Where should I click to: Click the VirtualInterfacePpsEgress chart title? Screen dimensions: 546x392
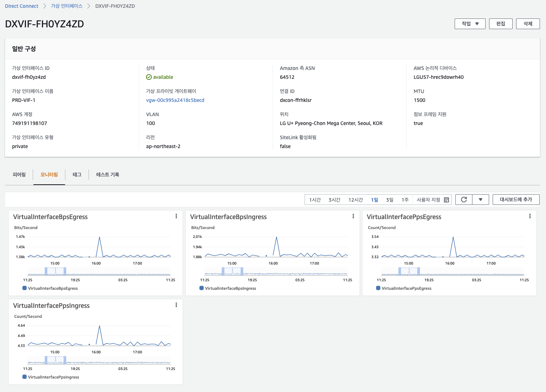[x=404, y=217]
